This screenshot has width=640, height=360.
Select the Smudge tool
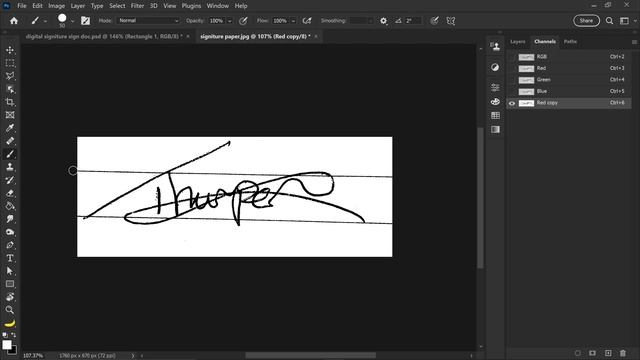click(x=10, y=219)
